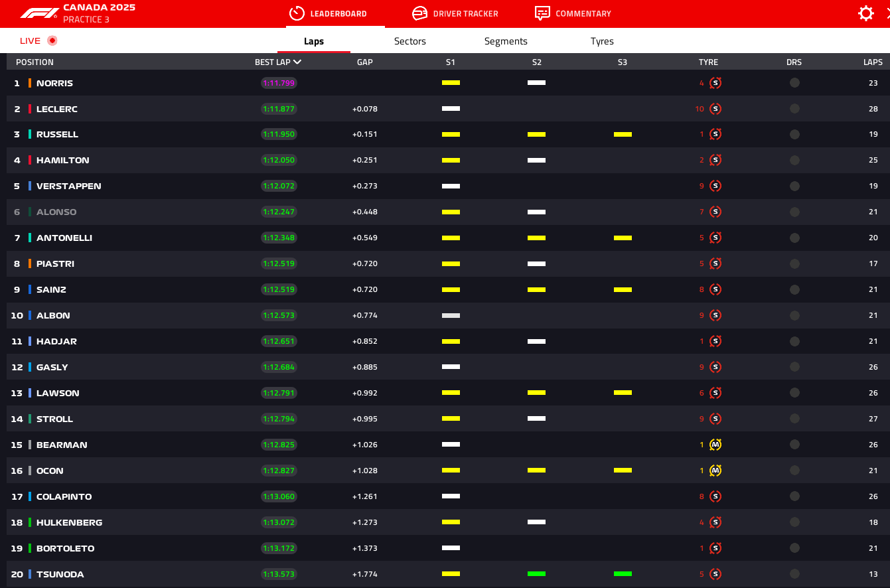Click the S1 column header
The width and height of the screenshot is (890, 588).
click(451, 62)
